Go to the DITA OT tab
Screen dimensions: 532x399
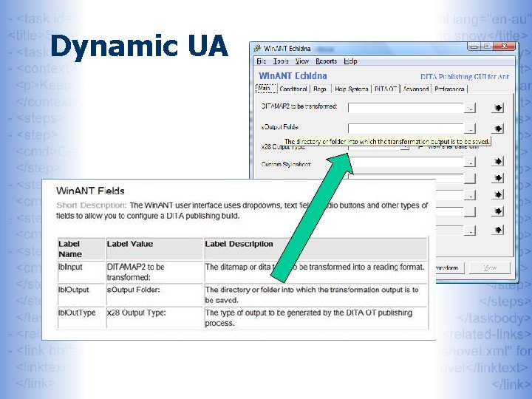[386, 89]
